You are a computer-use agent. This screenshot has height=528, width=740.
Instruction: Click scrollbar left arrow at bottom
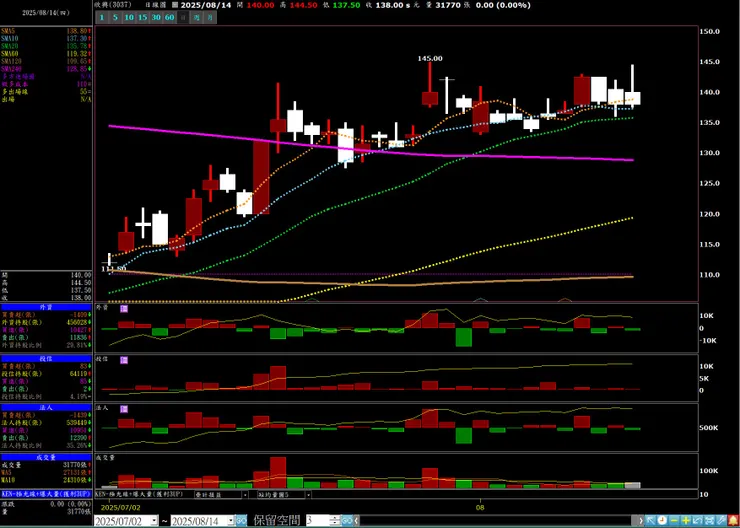[x=357, y=520]
